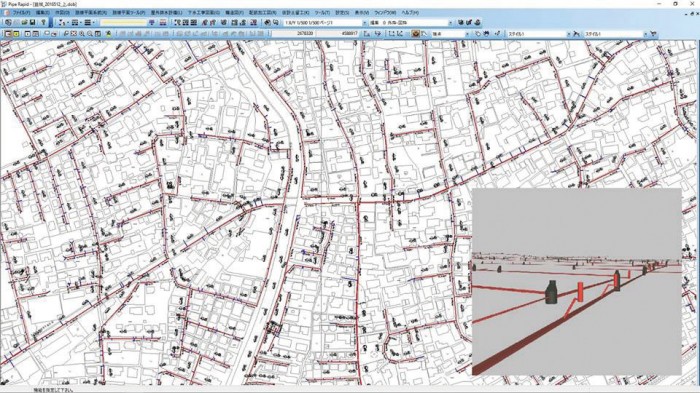The image size is (700, 393).
Task: Open the ファイル(F) menu
Action: [x=21, y=13]
